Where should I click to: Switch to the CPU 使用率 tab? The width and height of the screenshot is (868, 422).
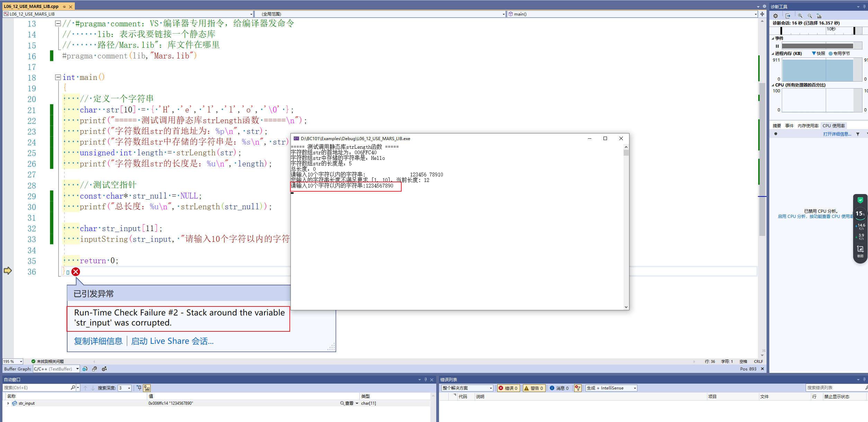(x=834, y=126)
